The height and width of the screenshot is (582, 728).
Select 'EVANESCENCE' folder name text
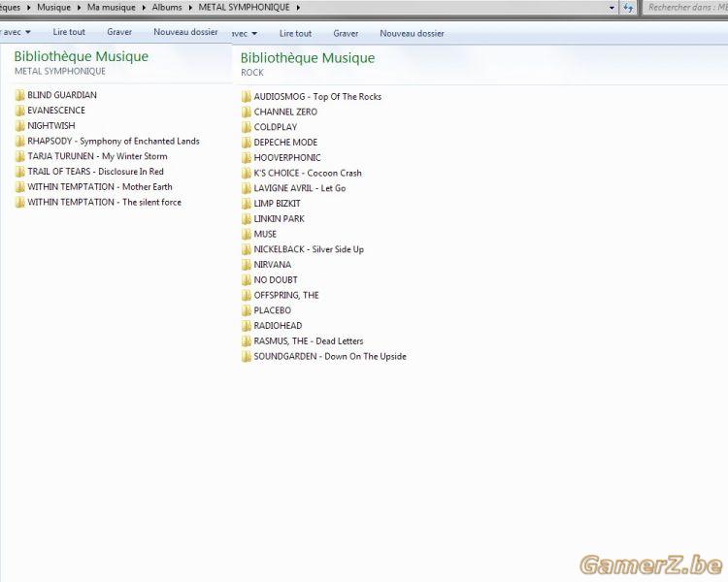click(x=56, y=111)
